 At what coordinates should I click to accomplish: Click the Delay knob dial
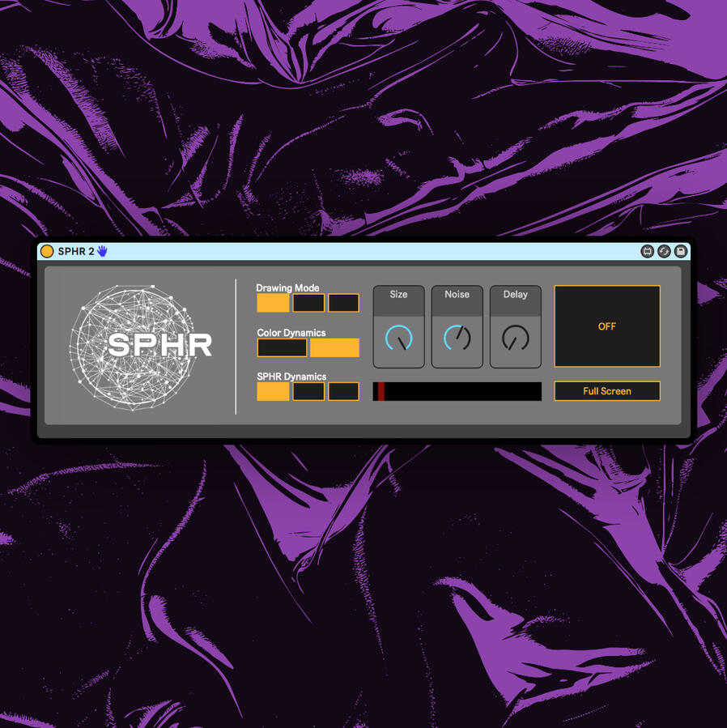516,338
